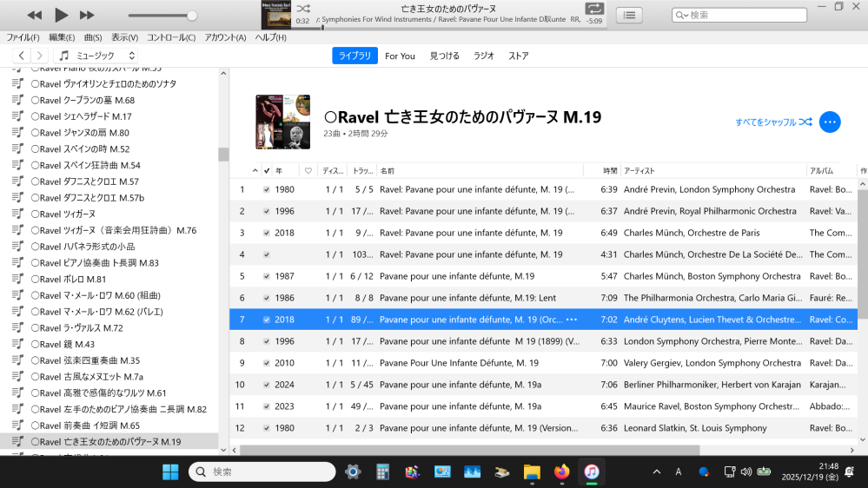The width and height of the screenshot is (868, 488).
Task: Open the アカウント(A) menu
Action: coord(225,37)
